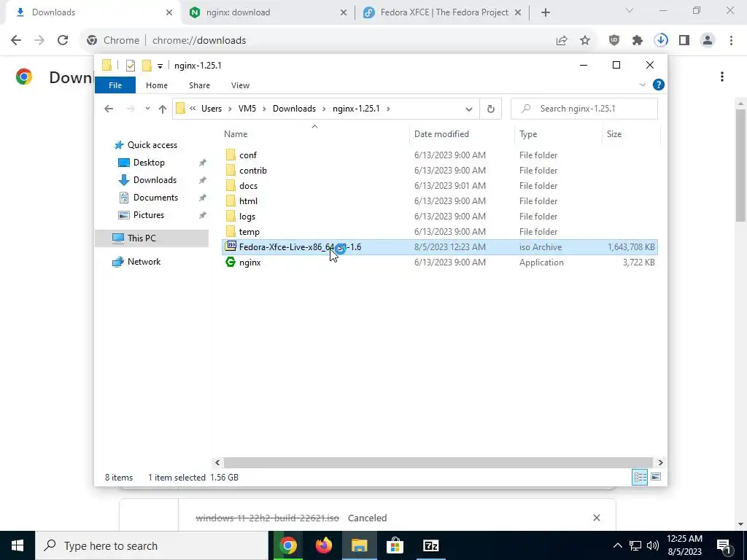Select the docs folder icon
The image size is (747, 560).
click(x=231, y=185)
